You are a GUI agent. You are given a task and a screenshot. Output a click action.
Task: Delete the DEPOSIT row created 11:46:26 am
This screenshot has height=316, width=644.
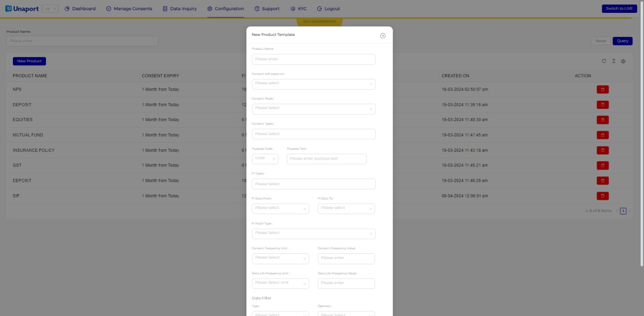click(602, 181)
